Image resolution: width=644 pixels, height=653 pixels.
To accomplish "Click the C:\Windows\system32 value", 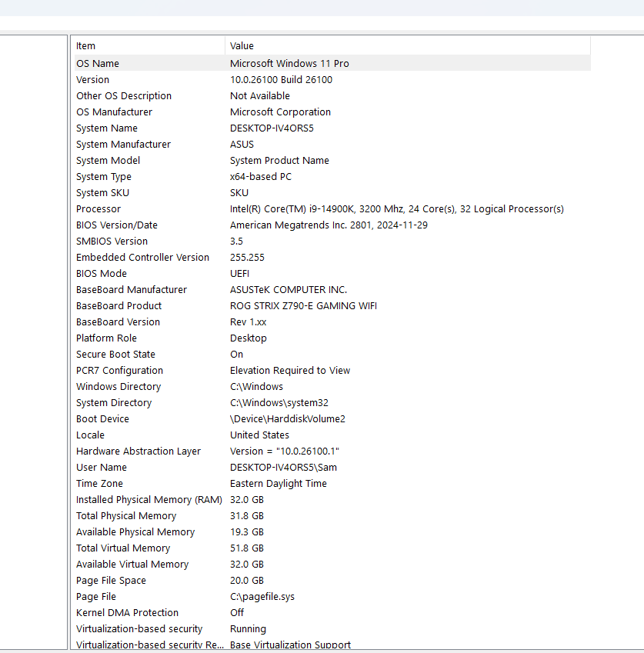I will [279, 403].
